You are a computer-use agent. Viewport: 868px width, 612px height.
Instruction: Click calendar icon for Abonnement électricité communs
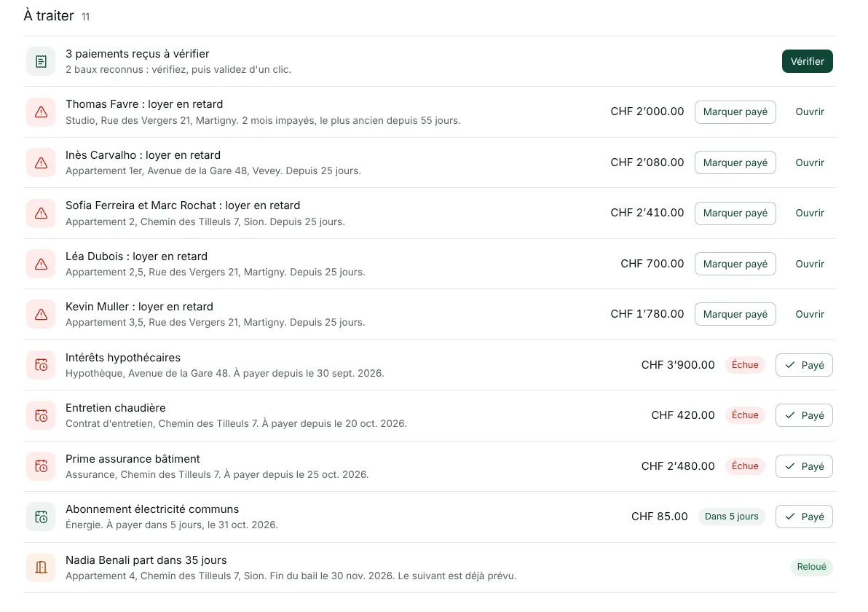(x=41, y=517)
